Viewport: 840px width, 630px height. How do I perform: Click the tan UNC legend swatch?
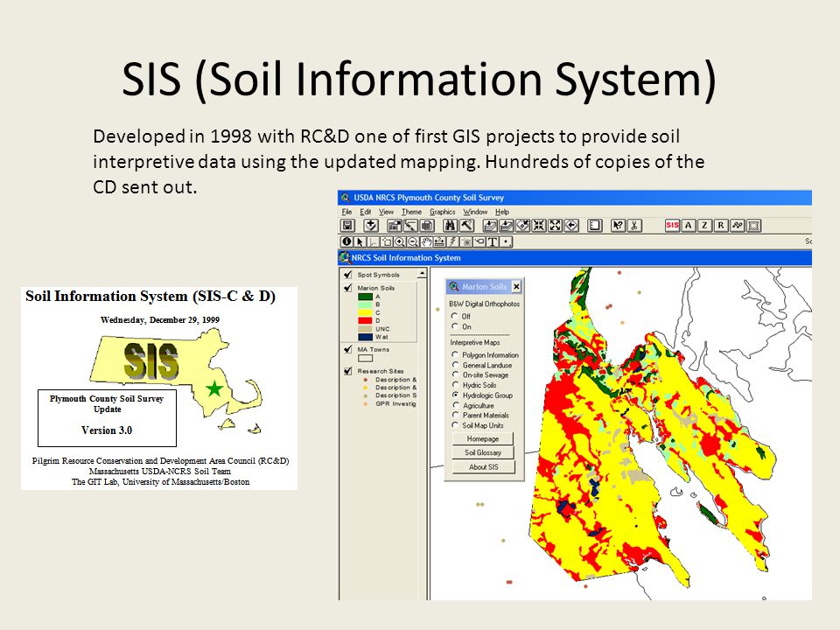pos(366,329)
